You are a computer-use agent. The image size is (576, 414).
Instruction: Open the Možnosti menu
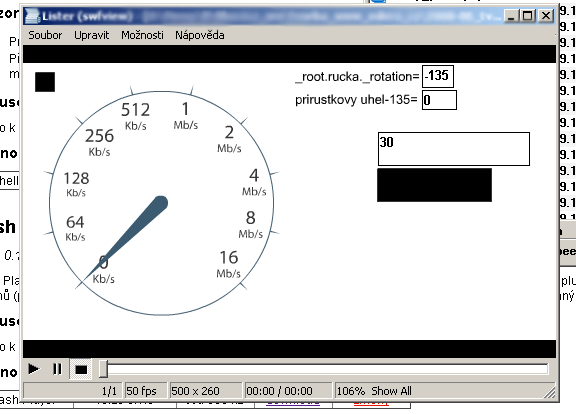coord(142,35)
